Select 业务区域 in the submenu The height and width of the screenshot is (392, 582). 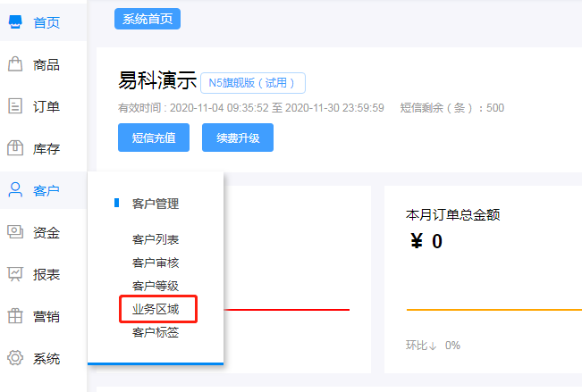(x=156, y=309)
